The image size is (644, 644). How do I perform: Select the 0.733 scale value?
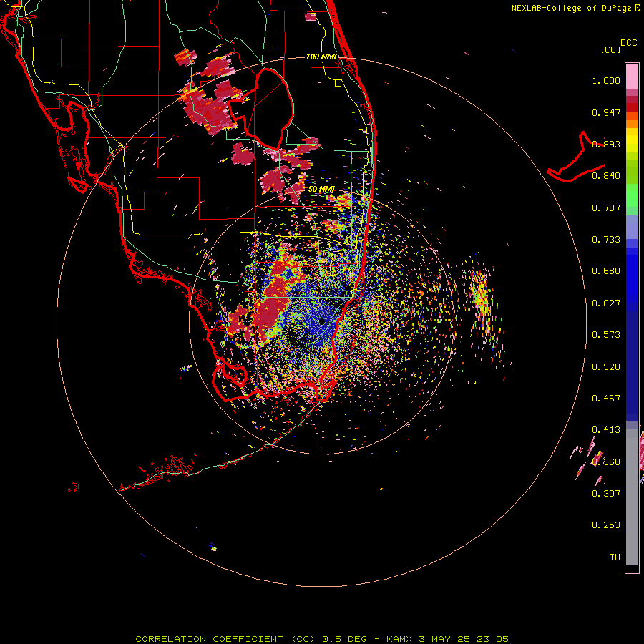[606, 240]
